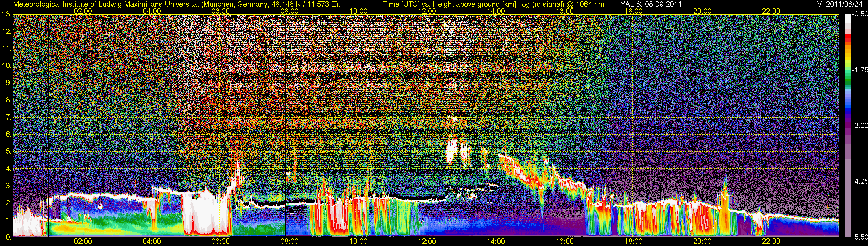The height and width of the screenshot is (246, 868).
Task: Click the 3 km height axis label
Action: pos(8,186)
